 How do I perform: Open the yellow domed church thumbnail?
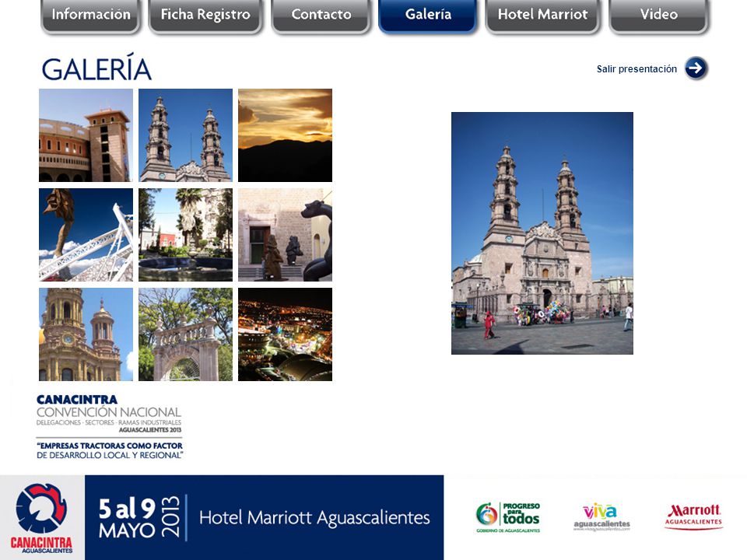[x=86, y=334]
